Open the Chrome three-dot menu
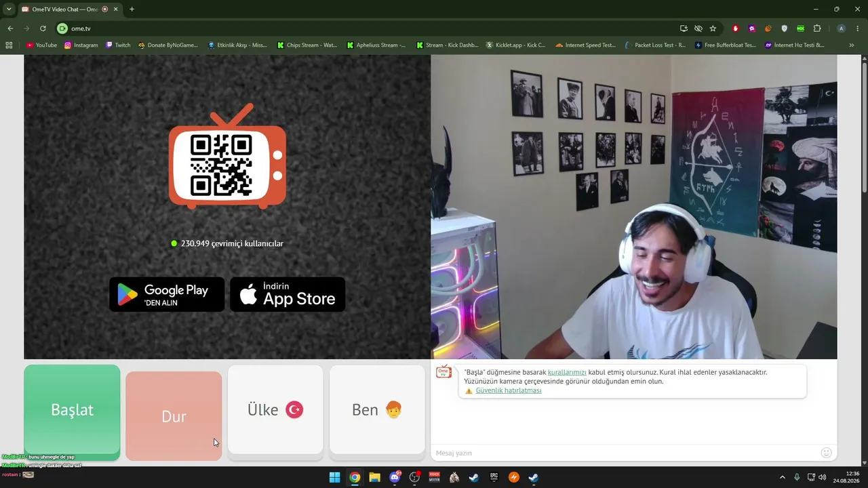868x488 pixels. coord(858,28)
